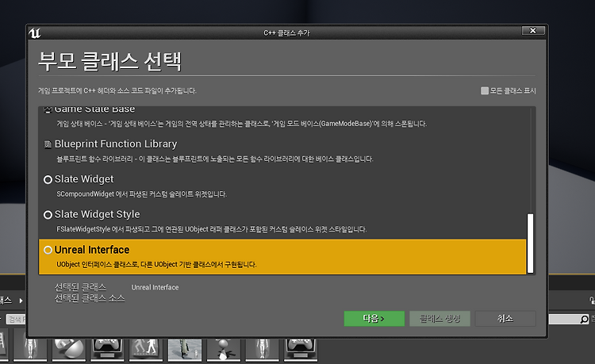Select the highlighted Unreal Interface row

click(282, 256)
